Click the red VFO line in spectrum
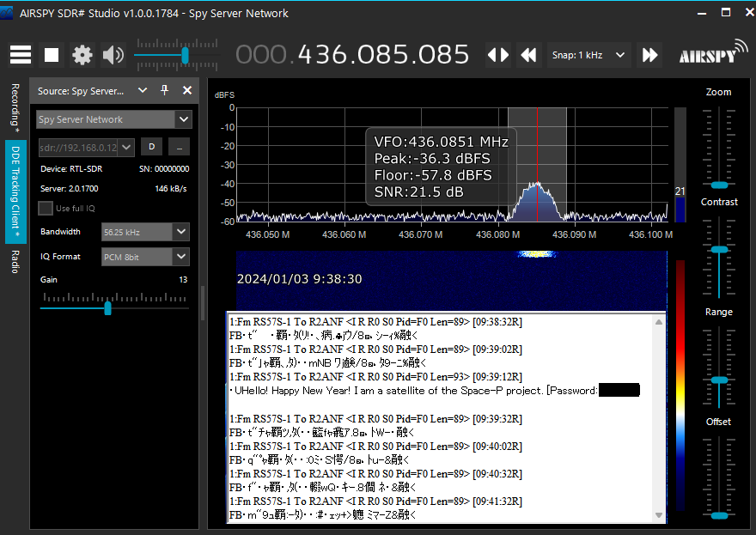This screenshot has height=535, width=756. point(537,164)
